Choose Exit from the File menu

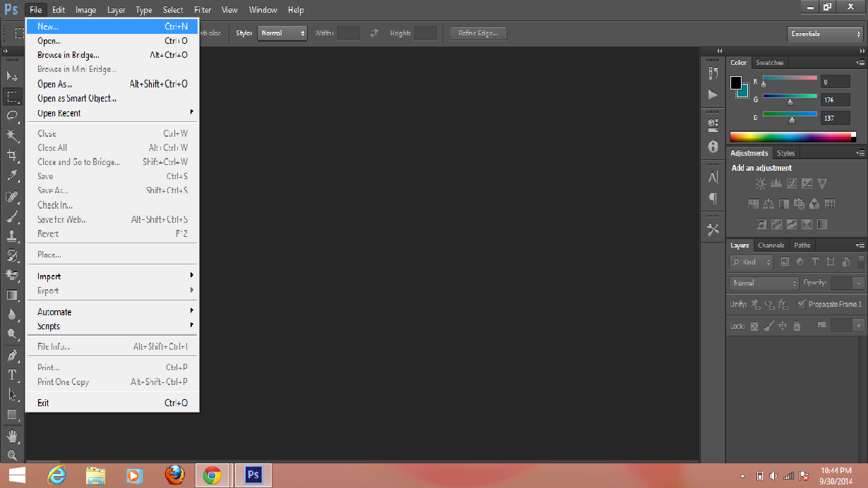(112, 403)
